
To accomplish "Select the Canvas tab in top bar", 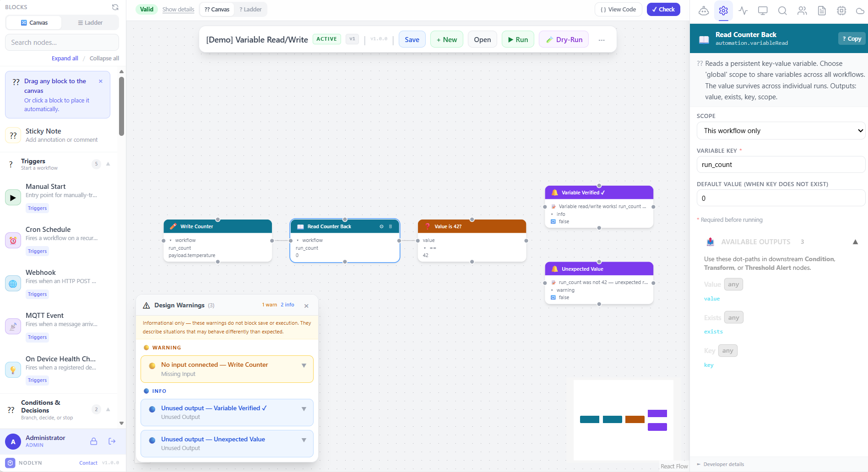I will click(217, 9).
